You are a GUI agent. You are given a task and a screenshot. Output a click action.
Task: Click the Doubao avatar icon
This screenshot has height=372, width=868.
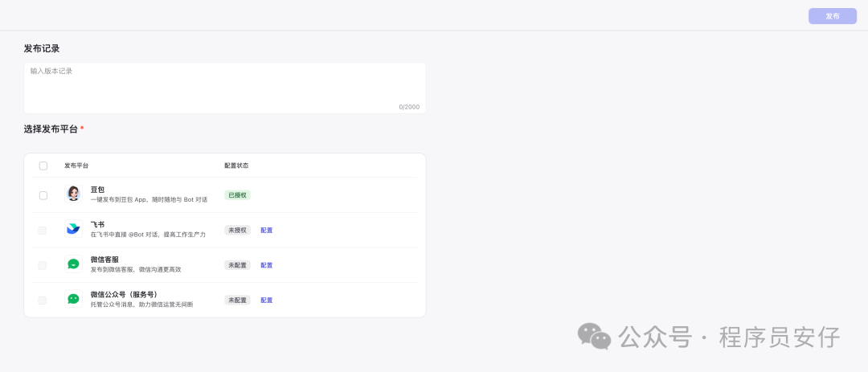[73, 194]
